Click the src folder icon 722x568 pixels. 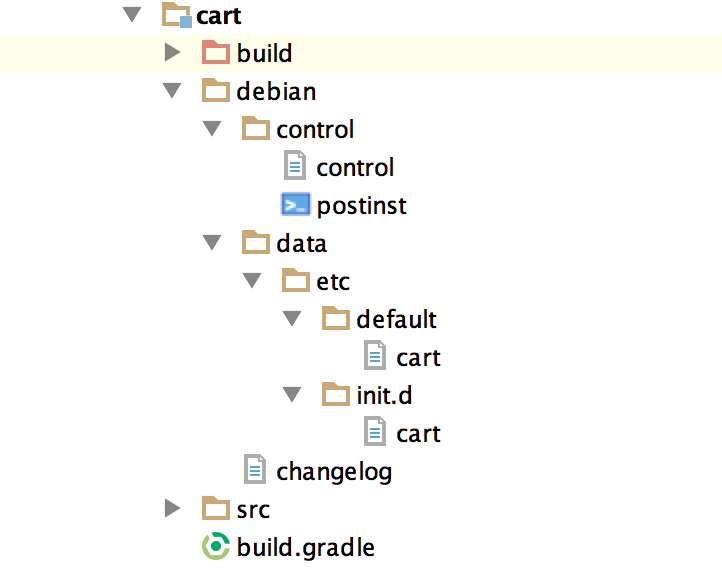216,509
